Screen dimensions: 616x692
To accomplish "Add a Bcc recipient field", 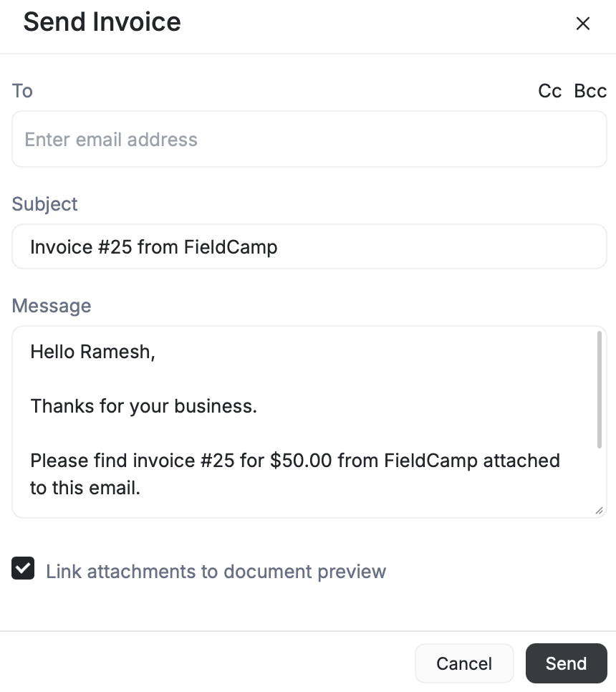I will click(589, 91).
